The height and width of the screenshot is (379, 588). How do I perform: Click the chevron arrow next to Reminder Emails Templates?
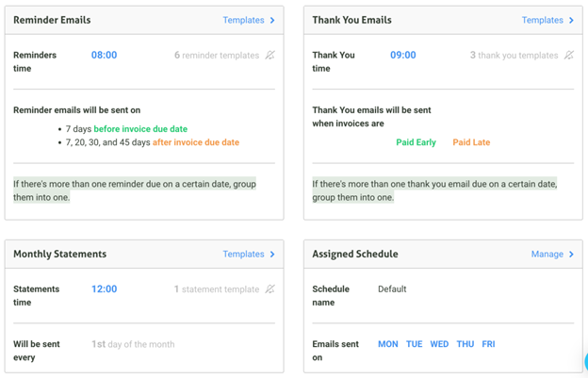pos(272,20)
